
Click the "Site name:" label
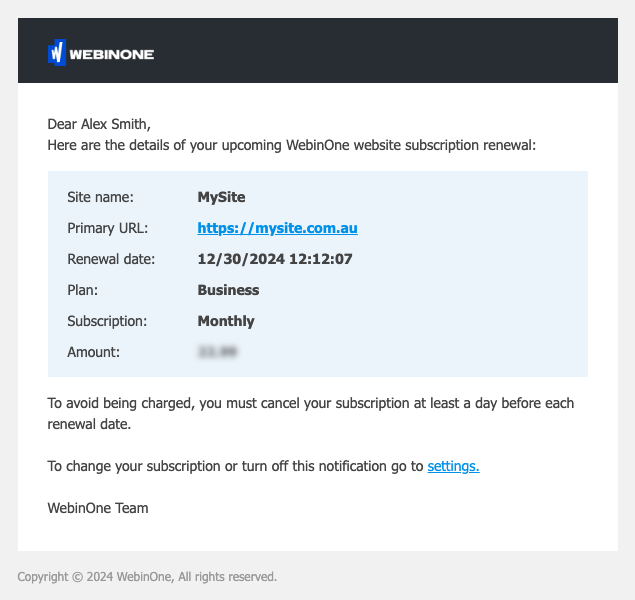pos(100,197)
